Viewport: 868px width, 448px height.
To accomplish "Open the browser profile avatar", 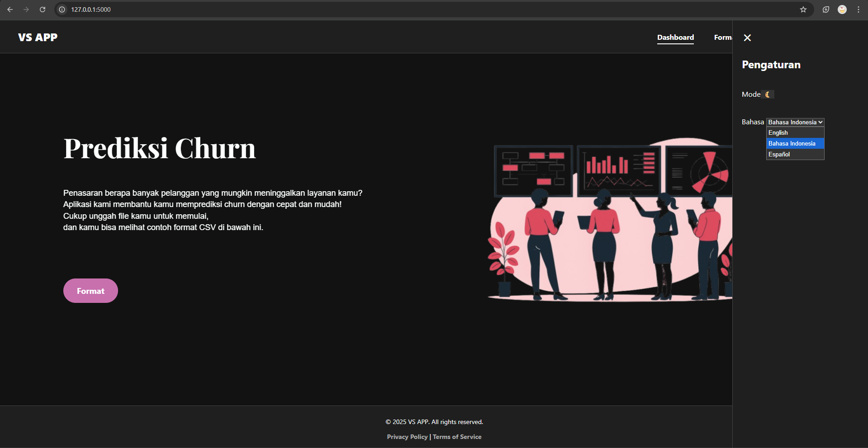I will tap(842, 9).
